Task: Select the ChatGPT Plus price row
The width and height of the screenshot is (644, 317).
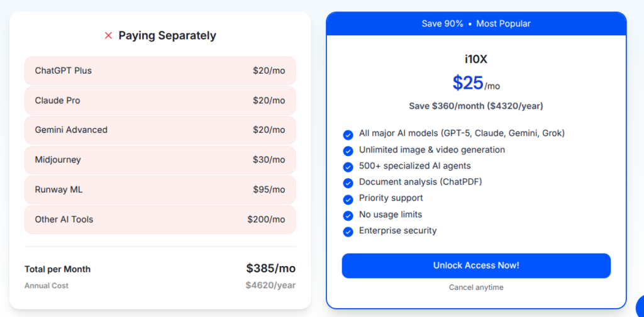Action: pos(160,70)
